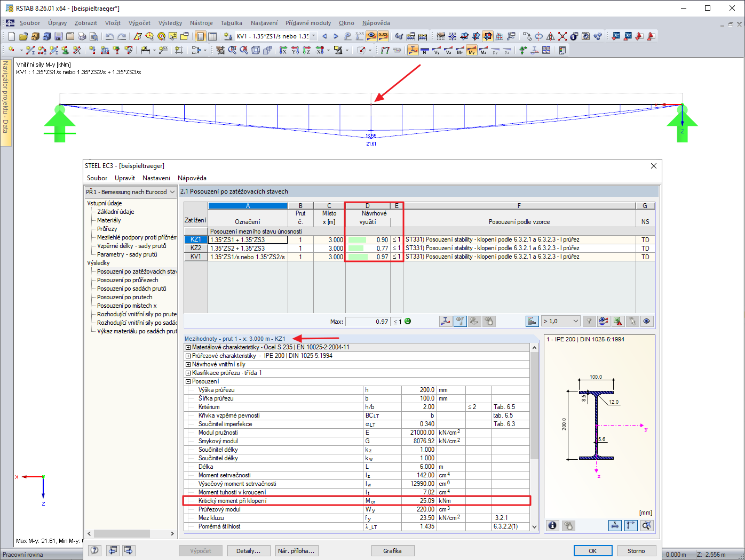Click the save diskette icon
745x560 pixels.
click(x=59, y=36)
